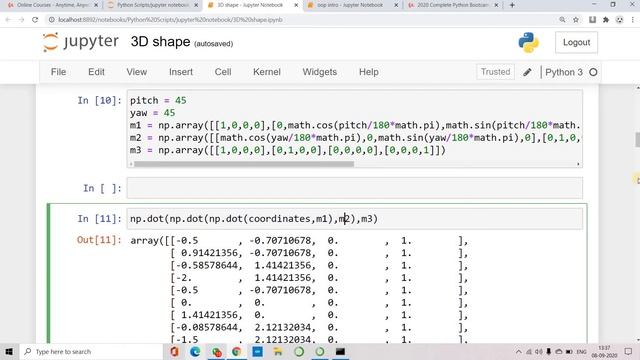Click the Out[11] output prompt label
The height and width of the screenshot is (360, 640).
click(99, 240)
